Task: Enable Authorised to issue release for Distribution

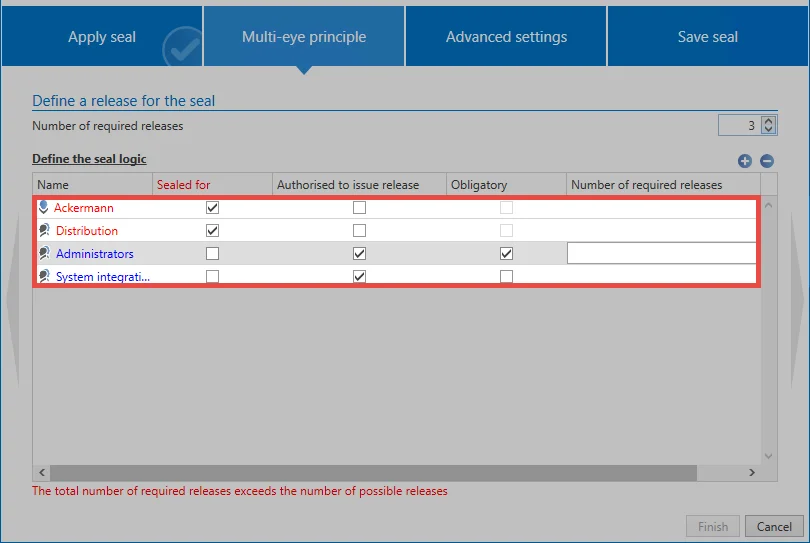Action: [360, 230]
